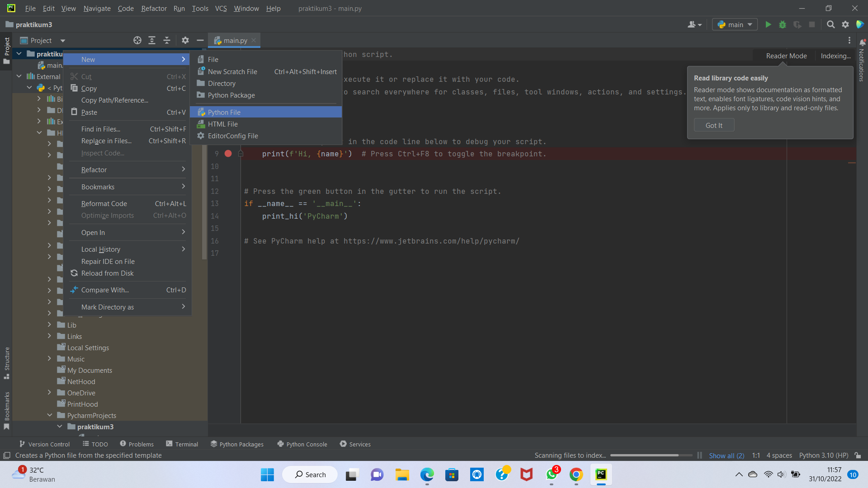Run the main configuration with green play icon
Image resolution: width=868 pixels, height=488 pixels.
click(x=768, y=24)
